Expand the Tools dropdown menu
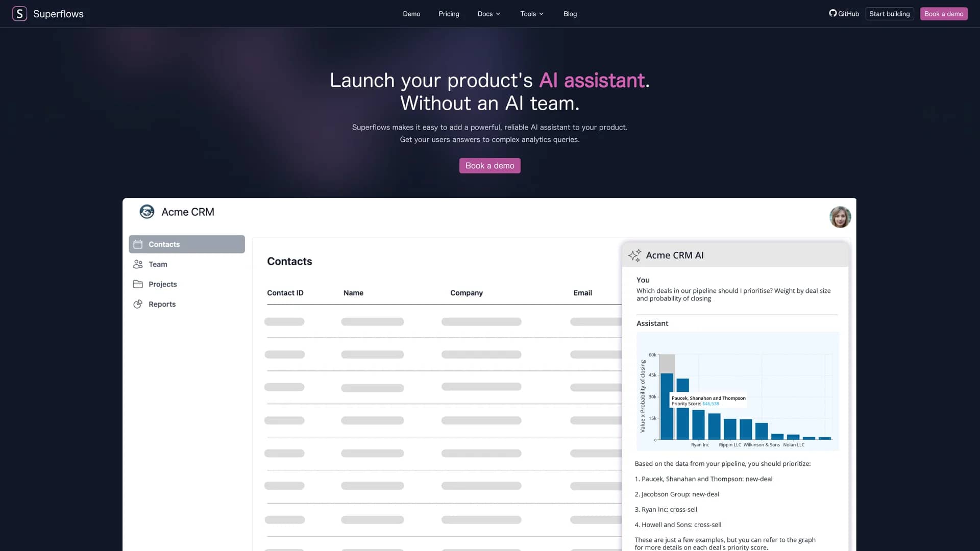 (x=532, y=14)
